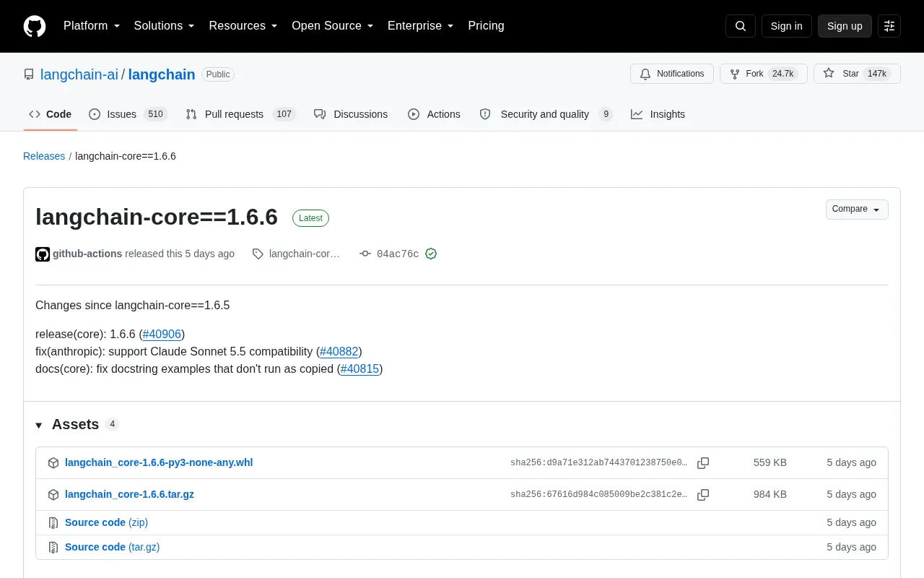
Task: Open the Enterprise dropdown
Action: [421, 26]
